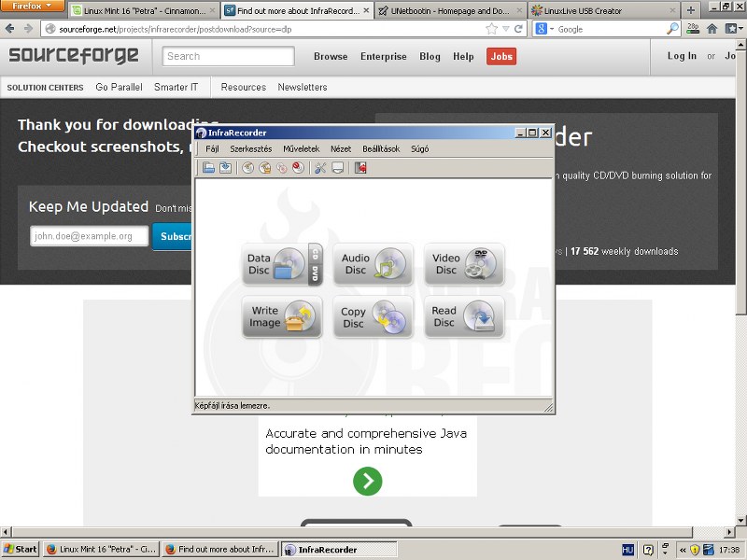Open Súgó menu in InfraRecorder
Screen dimensions: 747x560
(419, 149)
